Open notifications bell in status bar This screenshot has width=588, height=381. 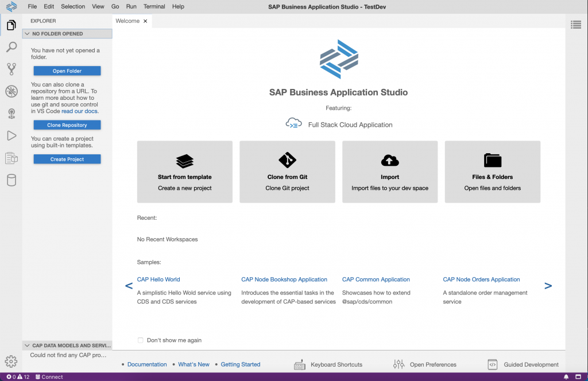click(x=566, y=377)
